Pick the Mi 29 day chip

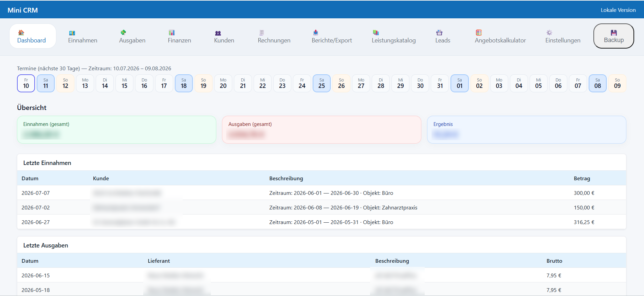(401, 83)
